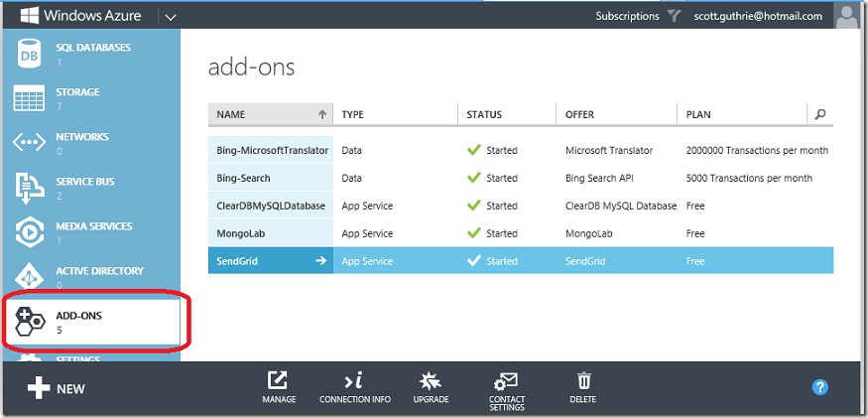
Task: Click the STATUS column header
Action: 507,115
